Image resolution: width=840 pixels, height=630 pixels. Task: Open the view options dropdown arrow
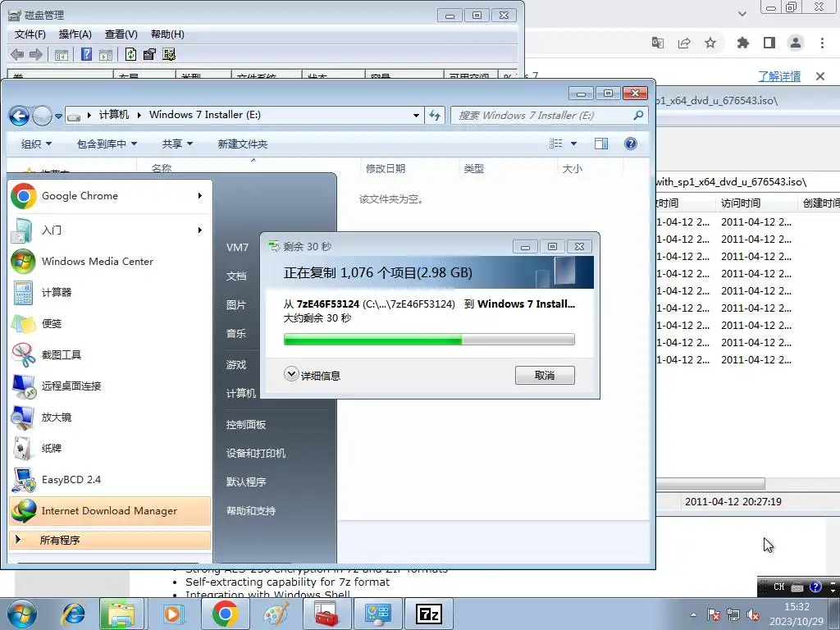pyautogui.click(x=573, y=144)
